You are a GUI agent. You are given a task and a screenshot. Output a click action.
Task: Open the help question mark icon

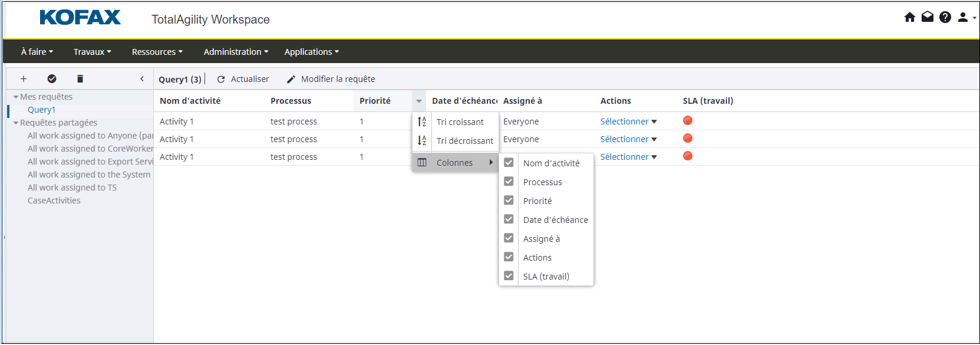pyautogui.click(x=945, y=17)
